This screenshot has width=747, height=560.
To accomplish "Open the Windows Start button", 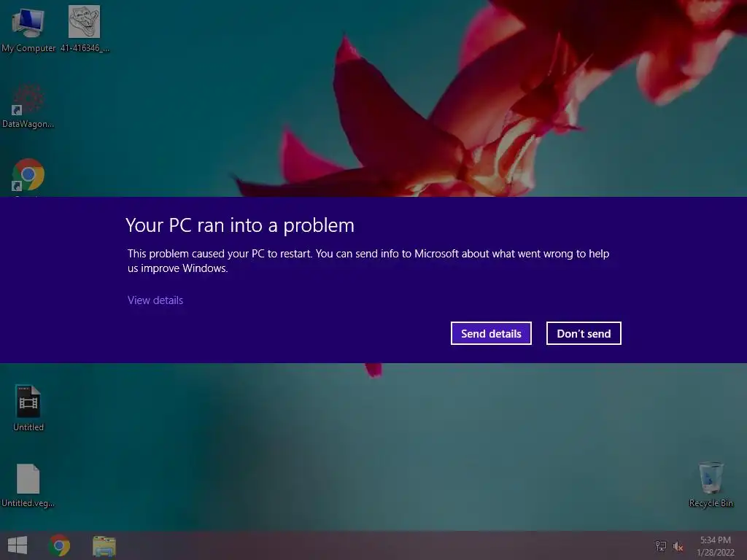I will tap(18, 545).
